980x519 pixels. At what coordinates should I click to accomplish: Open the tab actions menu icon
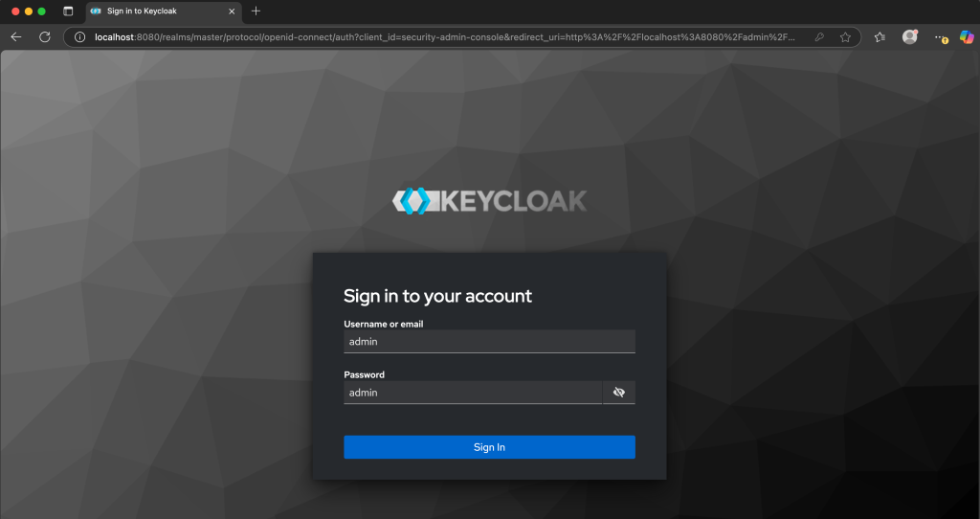point(68,11)
